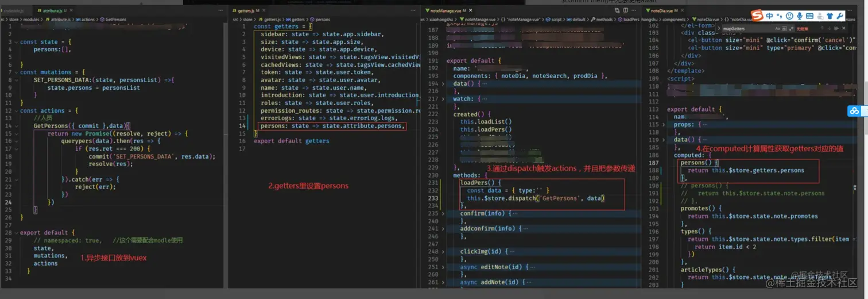Click 'modules' breadcrumb in attribute.js path
The height and width of the screenshot is (299, 868).
coord(30,20)
